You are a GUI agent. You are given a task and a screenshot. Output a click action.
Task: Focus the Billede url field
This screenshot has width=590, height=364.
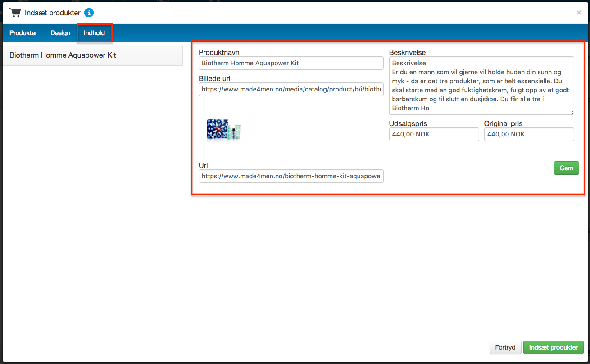tap(291, 89)
